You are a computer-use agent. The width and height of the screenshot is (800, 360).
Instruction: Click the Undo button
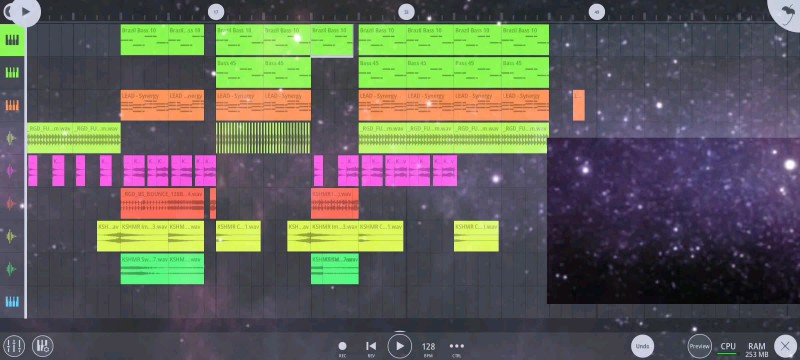[643, 346]
